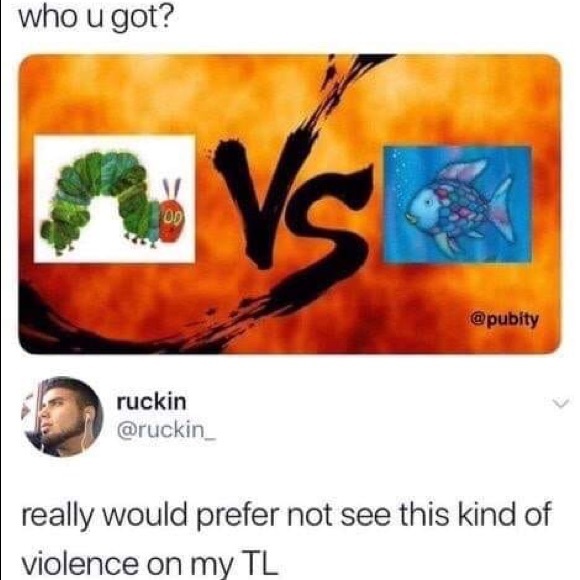Expand the tweet options chevron

pos(560,404)
